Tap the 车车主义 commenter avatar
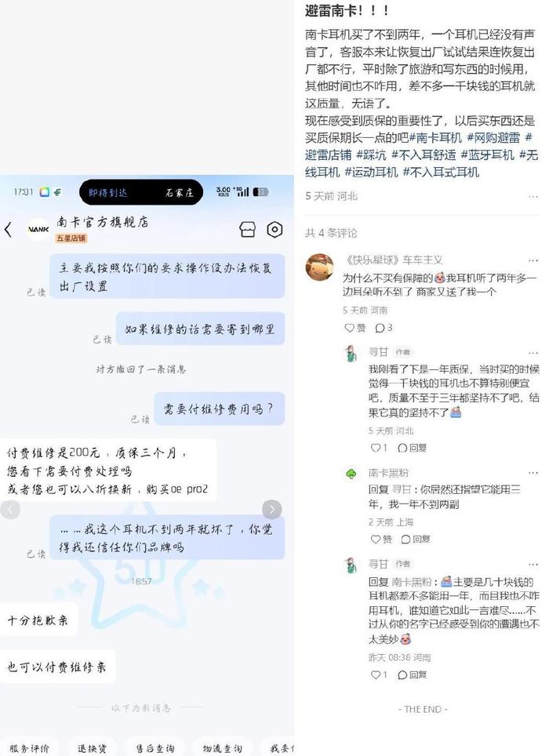The image size is (549, 756). [319, 267]
